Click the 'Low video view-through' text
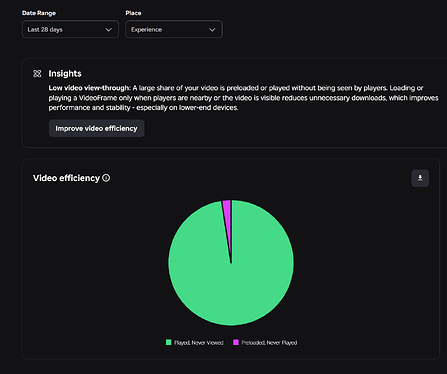Image resolution: width=447 pixels, height=374 pixels. click(89, 88)
